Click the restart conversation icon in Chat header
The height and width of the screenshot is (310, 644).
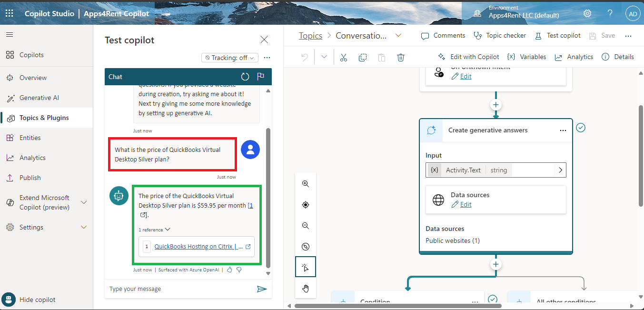(x=245, y=77)
